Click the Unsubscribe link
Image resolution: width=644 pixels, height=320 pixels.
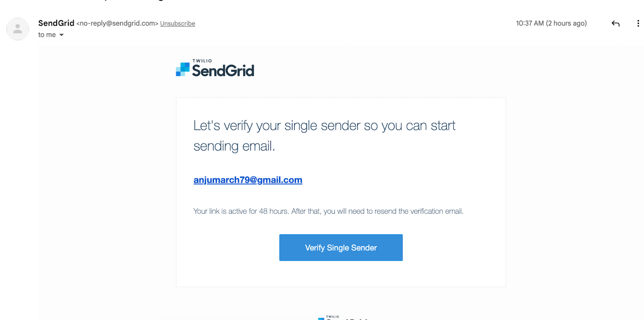pyautogui.click(x=178, y=23)
